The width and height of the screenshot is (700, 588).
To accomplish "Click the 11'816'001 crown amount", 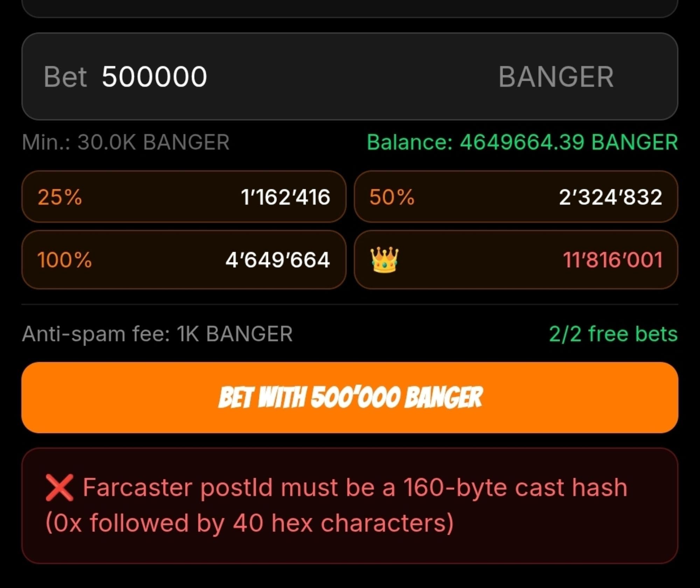I will coord(612,260).
